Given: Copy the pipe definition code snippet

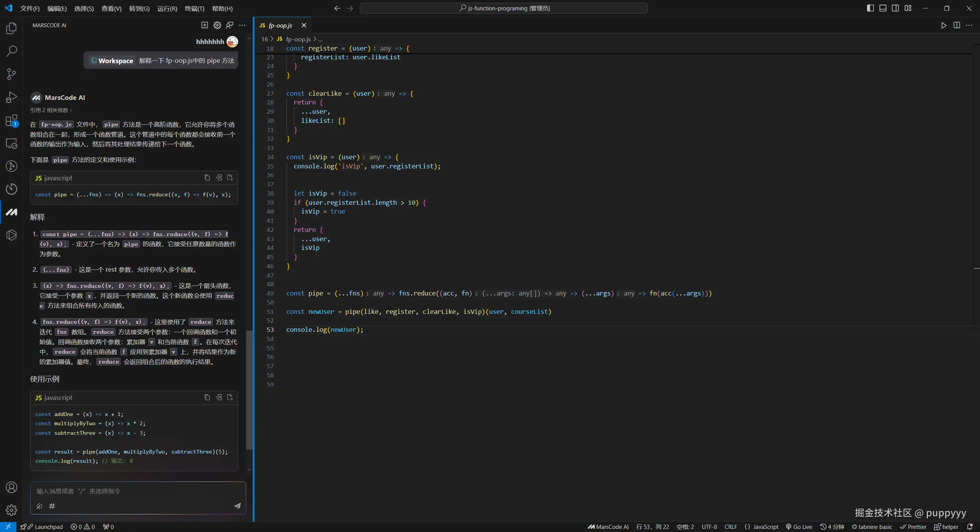Looking at the screenshot, I should tap(207, 178).
